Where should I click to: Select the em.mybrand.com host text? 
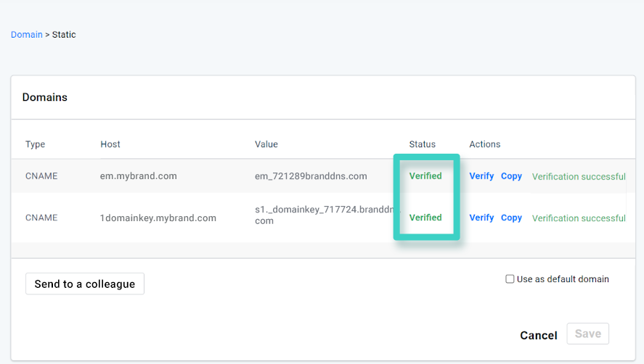(x=138, y=176)
